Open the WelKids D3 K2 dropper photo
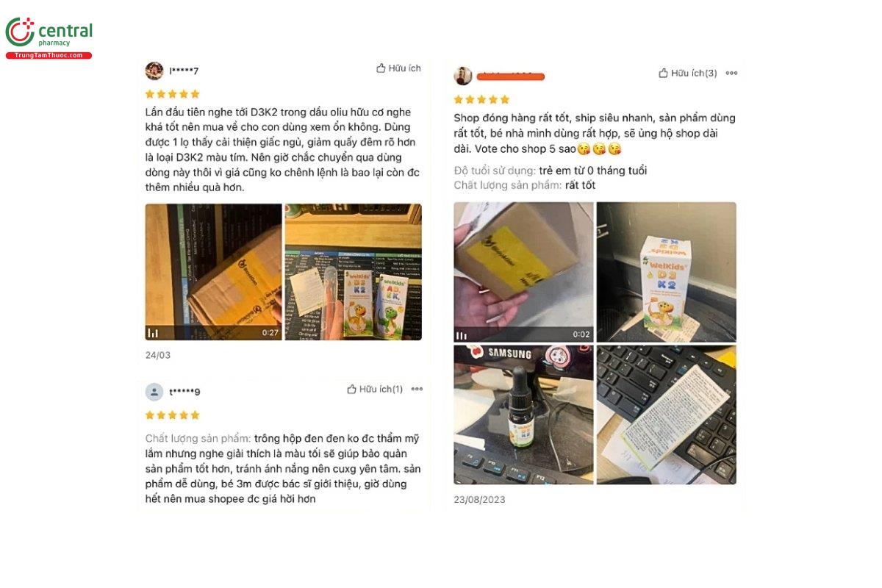Image resolution: width=882 pixels, height=588 pixels. (354, 272)
